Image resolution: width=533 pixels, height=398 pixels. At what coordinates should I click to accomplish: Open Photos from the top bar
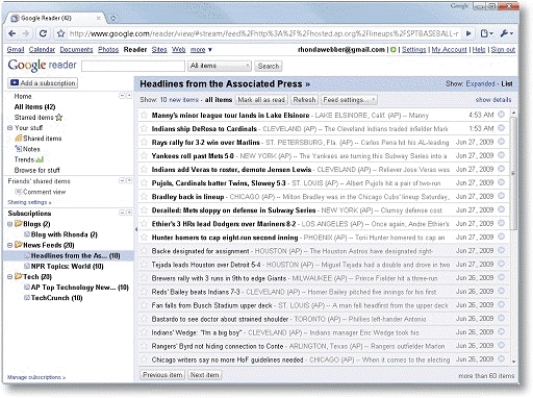point(108,50)
